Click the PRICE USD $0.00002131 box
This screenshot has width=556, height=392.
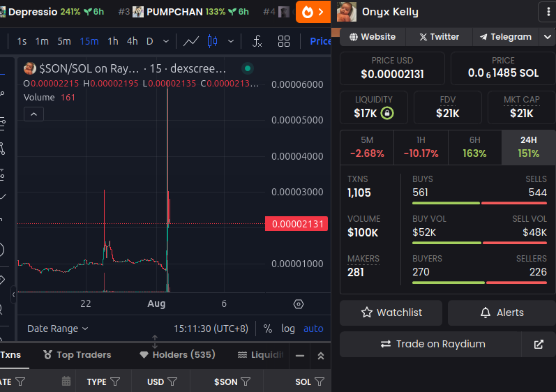[392, 68]
